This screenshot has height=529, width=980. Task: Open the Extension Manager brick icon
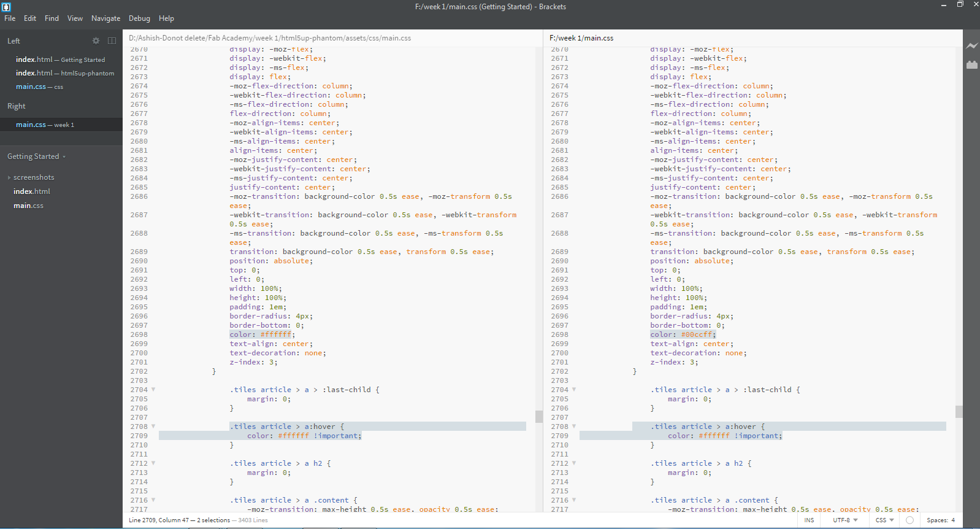point(972,64)
